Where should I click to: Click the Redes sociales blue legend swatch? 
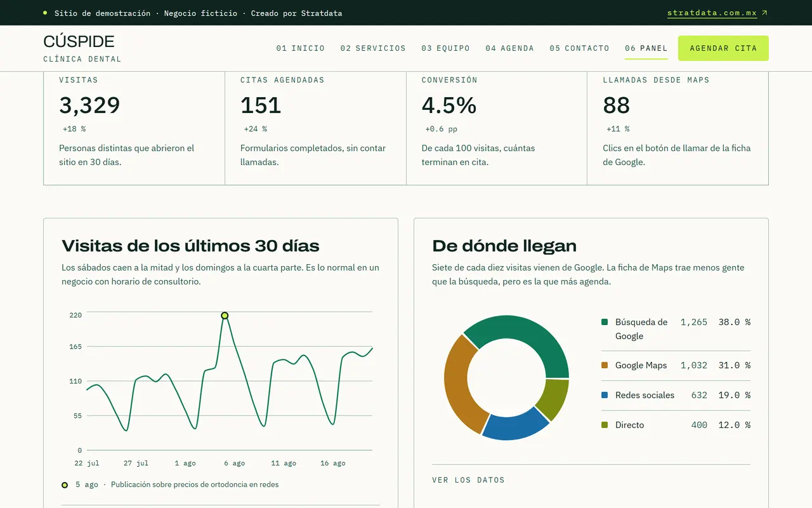point(605,395)
